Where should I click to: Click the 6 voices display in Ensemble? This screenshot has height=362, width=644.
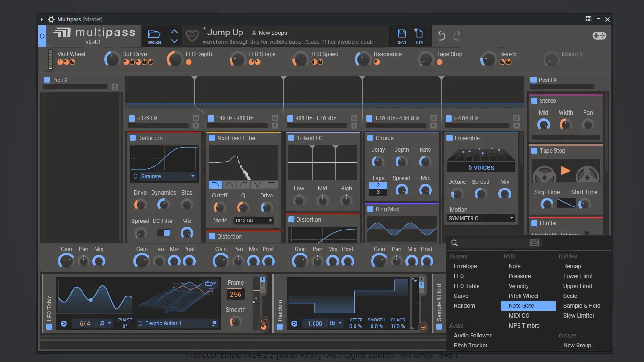click(481, 167)
